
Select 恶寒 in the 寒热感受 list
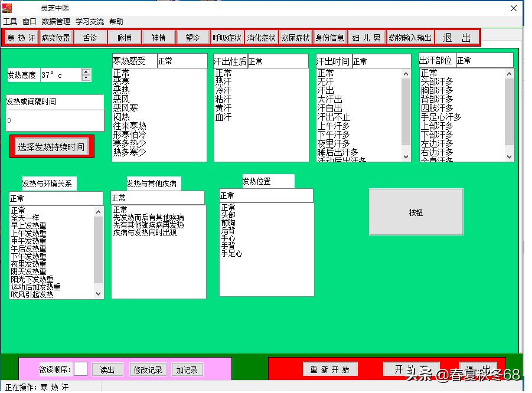point(122,80)
